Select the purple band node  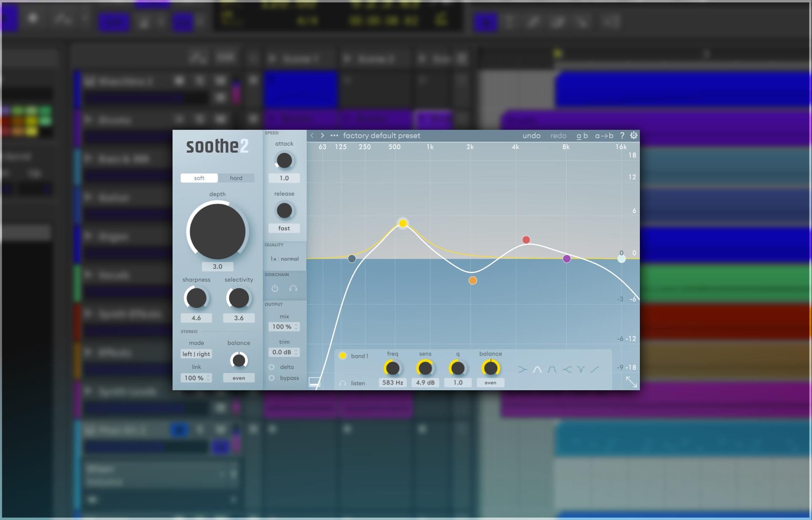pos(567,259)
